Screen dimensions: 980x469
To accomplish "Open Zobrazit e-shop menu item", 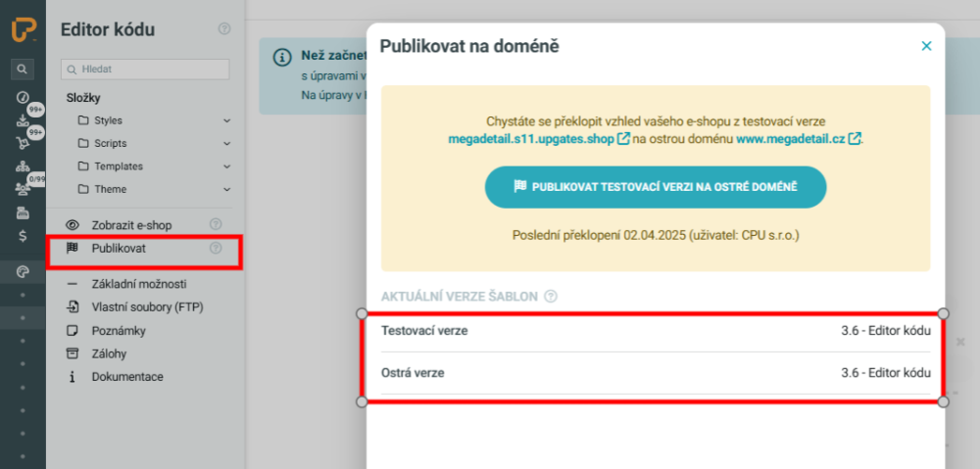I will click(x=131, y=225).
